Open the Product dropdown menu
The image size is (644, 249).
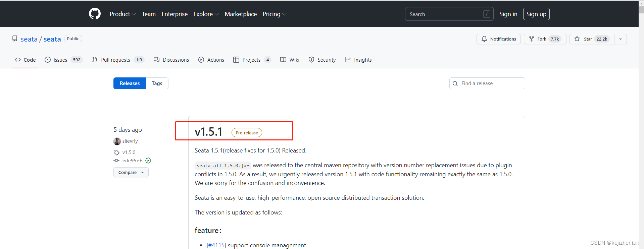coord(122,14)
